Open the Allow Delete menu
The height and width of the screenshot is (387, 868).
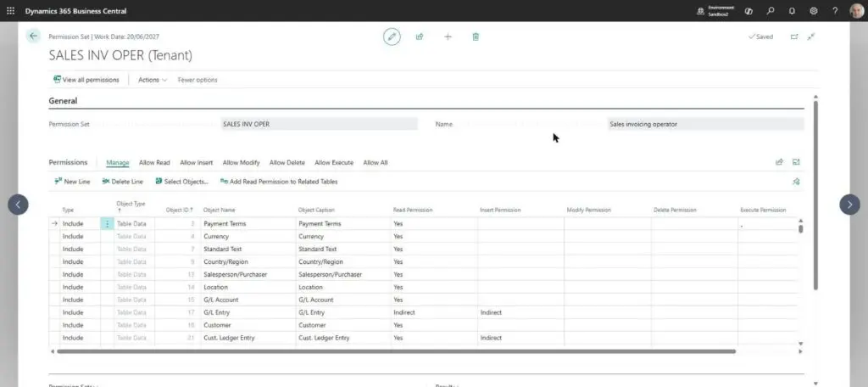tap(287, 162)
